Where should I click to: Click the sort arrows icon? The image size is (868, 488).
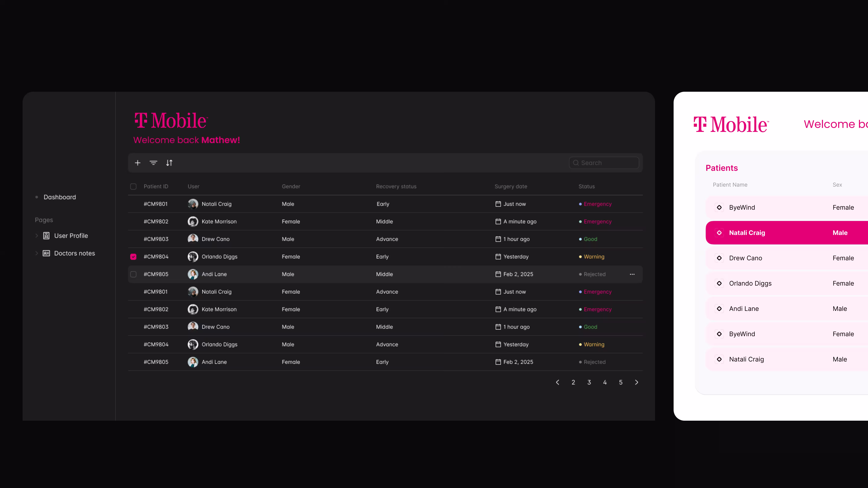[169, 163]
